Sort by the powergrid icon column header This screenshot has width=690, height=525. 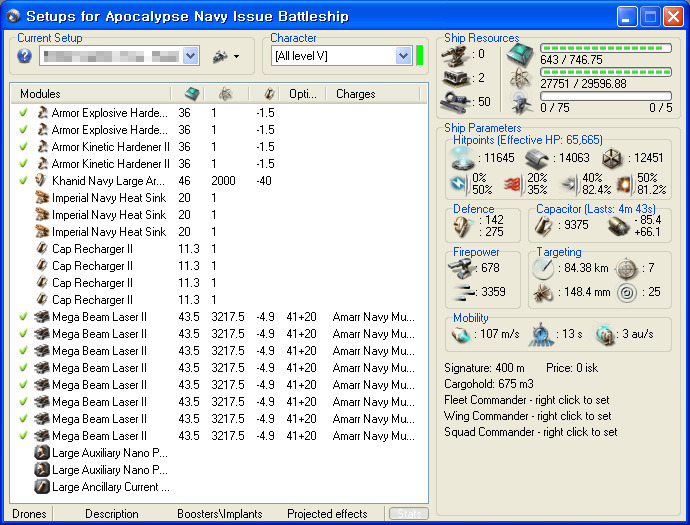[x=226, y=94]
